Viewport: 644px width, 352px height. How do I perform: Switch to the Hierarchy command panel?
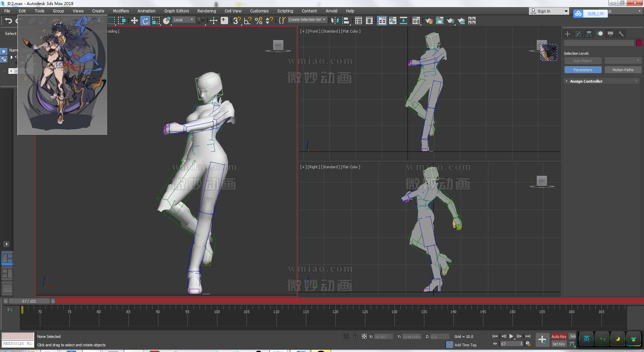click(589, 34)
